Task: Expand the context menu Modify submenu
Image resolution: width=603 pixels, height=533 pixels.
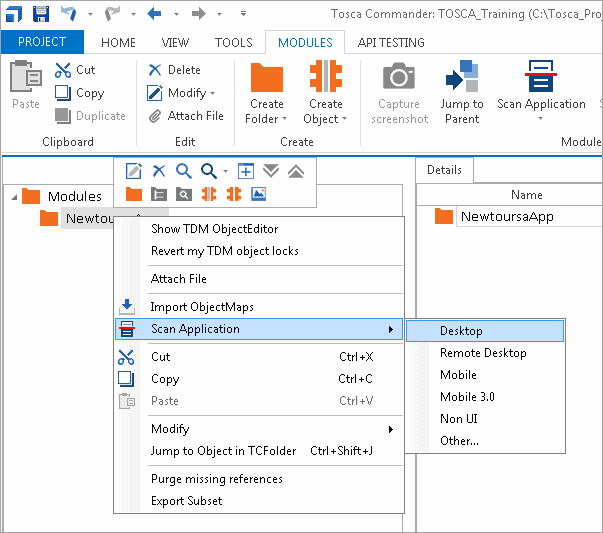Action: click(x=391, y=429)
